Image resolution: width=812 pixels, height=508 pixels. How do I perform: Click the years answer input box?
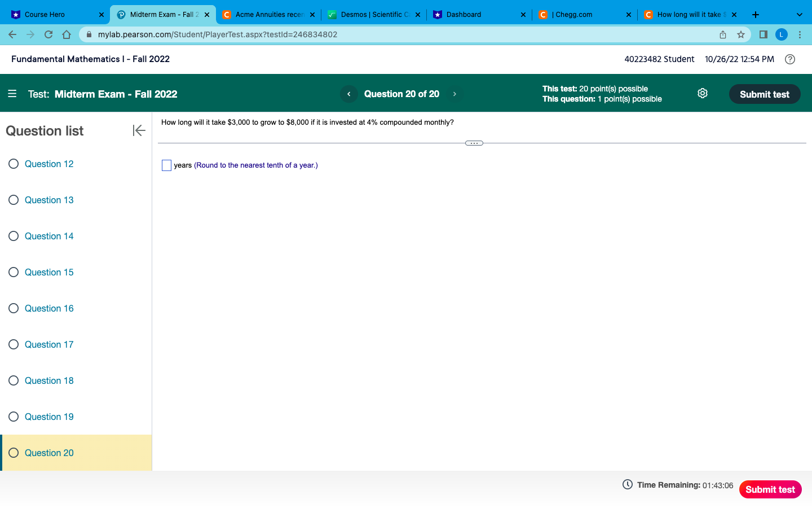[166, 165]
